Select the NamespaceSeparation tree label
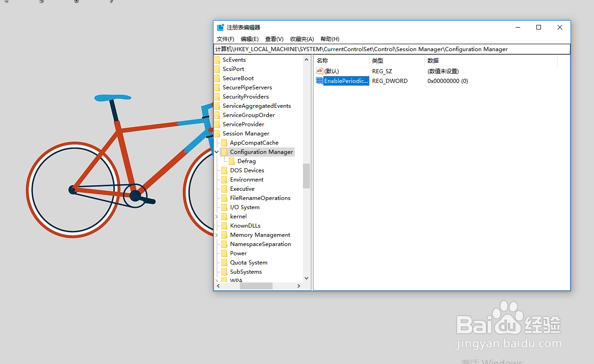Screen dimensions: 594x364 [x=261, y=244]
